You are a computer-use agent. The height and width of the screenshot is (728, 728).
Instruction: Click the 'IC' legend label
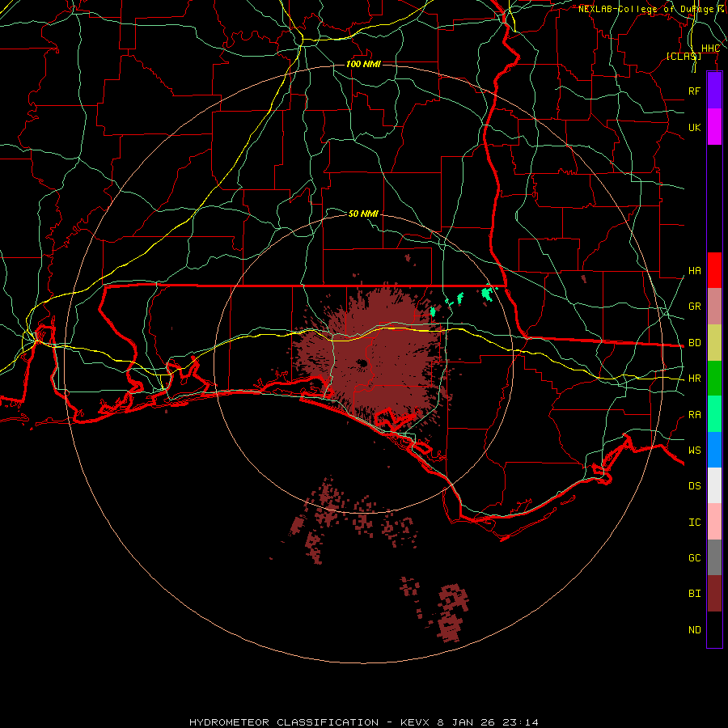coord(694,523)
